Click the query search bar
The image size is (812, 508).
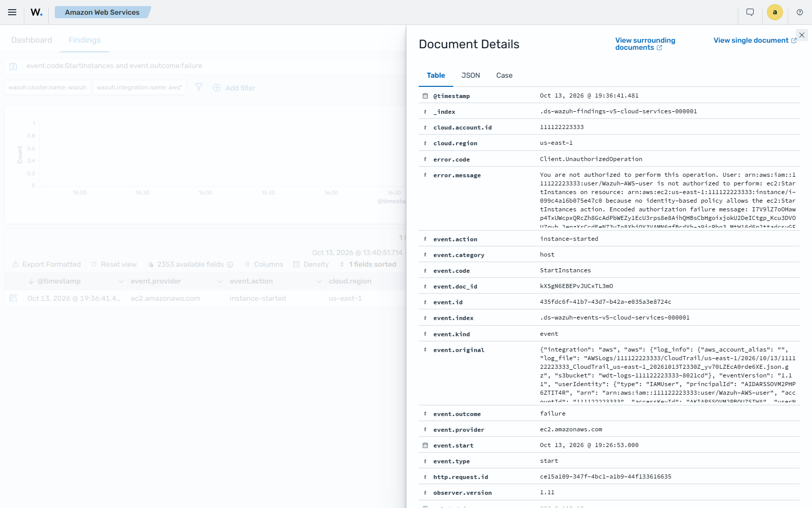(213, 66)
